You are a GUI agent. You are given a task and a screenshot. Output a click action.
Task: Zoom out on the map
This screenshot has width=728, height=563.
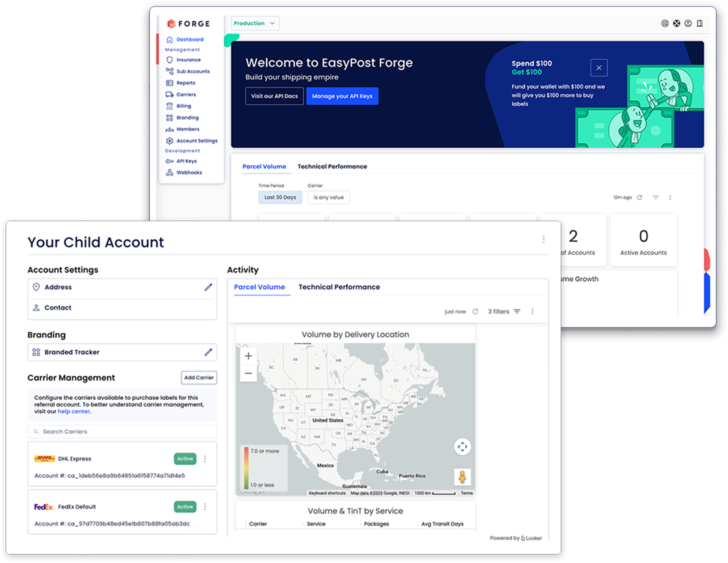248,373
